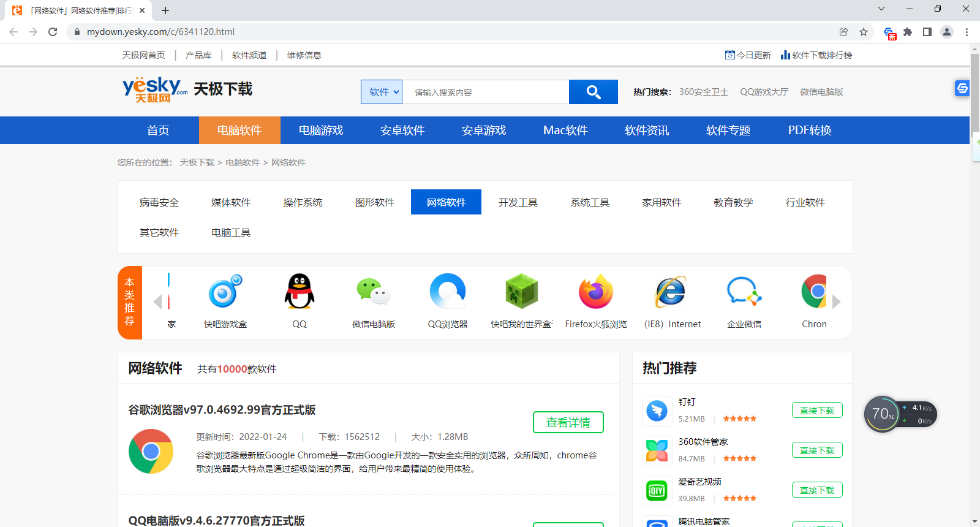Focus the 请输入搜索内容 search field
Viewport: 980px width, 527px height.
486,92
